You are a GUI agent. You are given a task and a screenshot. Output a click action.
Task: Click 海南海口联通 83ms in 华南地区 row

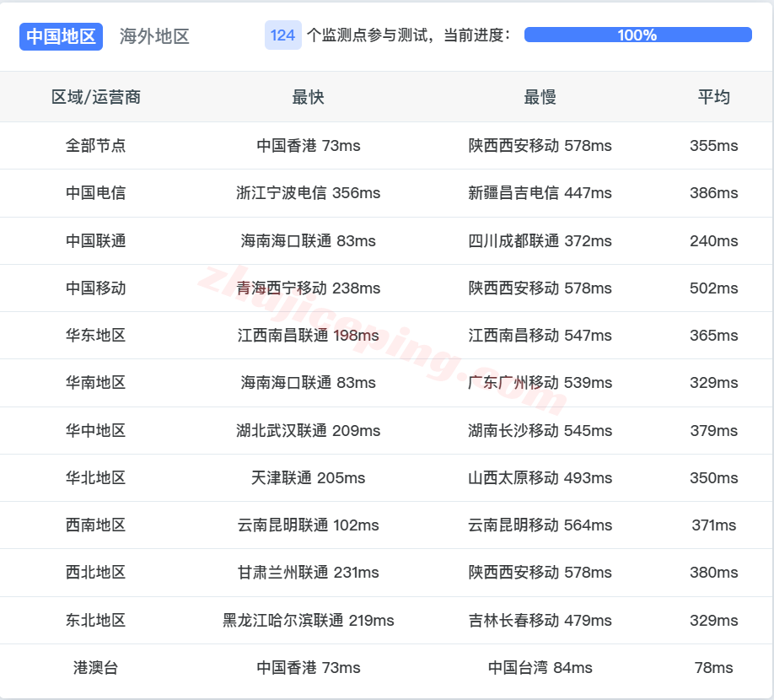[309, 383]
